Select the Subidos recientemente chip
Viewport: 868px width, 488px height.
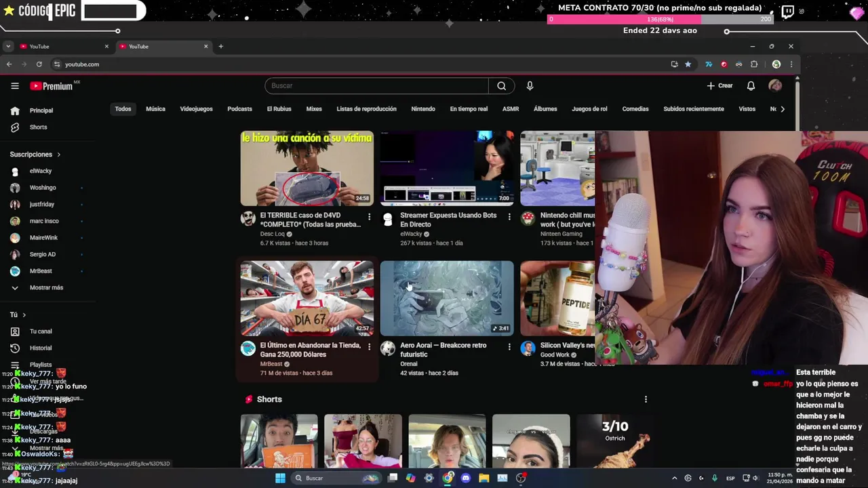(x=694, y=109)
